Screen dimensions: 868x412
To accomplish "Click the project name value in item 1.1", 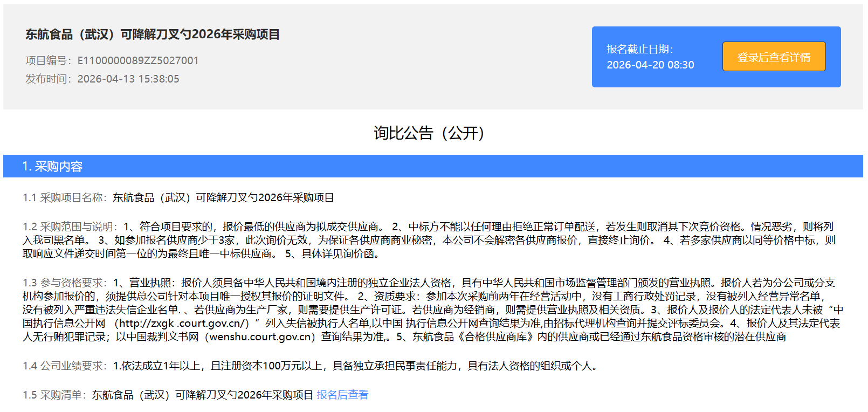I will (223, 197).
